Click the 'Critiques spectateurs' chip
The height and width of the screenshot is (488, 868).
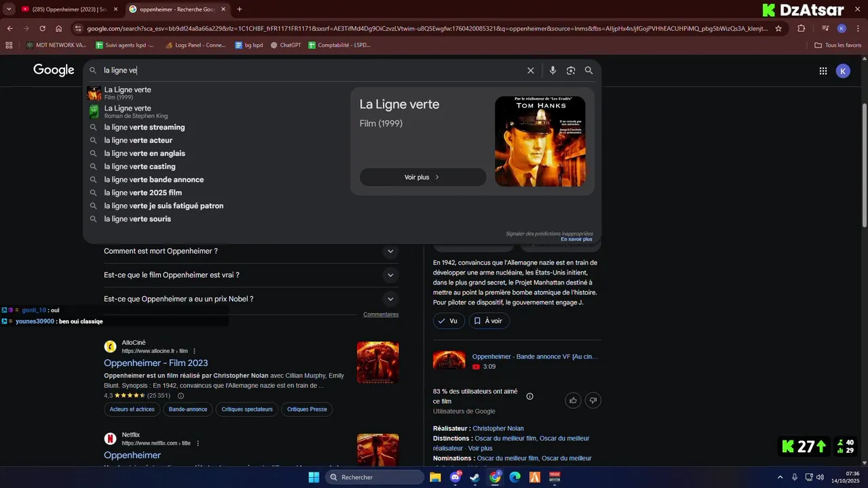[247, 409]
